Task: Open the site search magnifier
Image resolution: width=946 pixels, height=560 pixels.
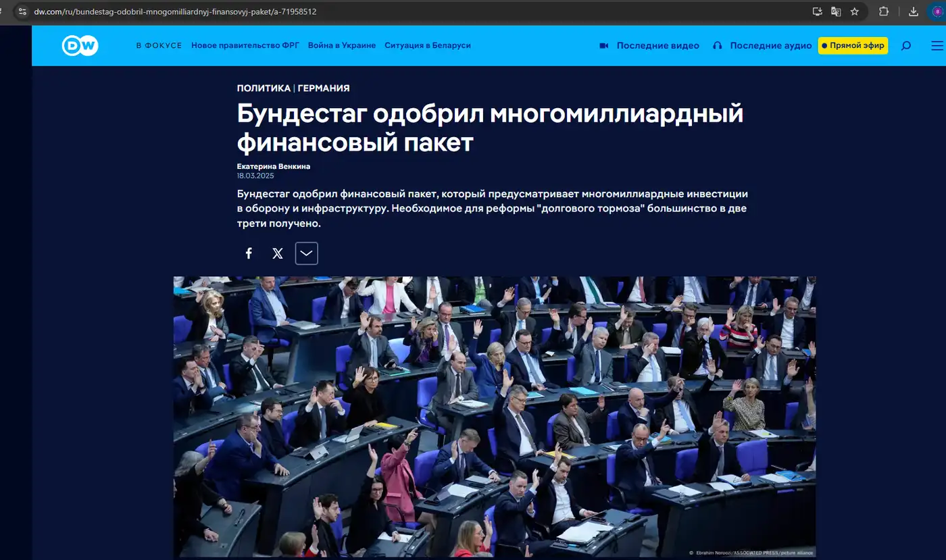Action: pyautogui.click(x=906, y=45)
